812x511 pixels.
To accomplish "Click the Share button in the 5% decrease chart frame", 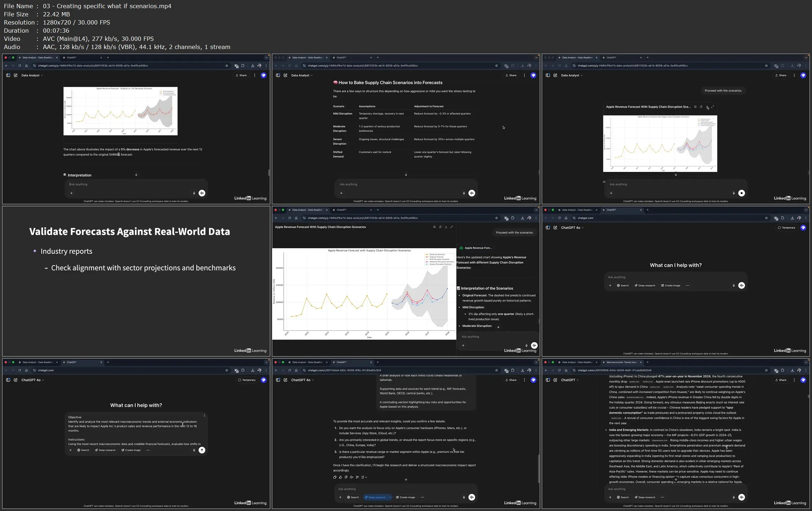I will coord(241,75).
